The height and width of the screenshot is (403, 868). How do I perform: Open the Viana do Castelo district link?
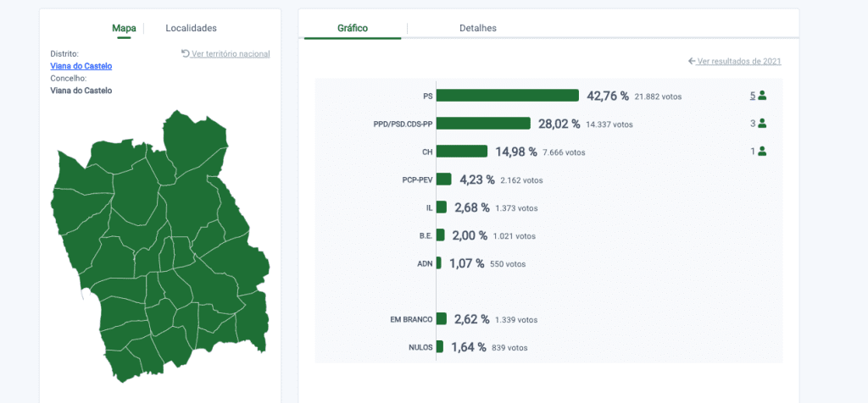coord(81,66)
